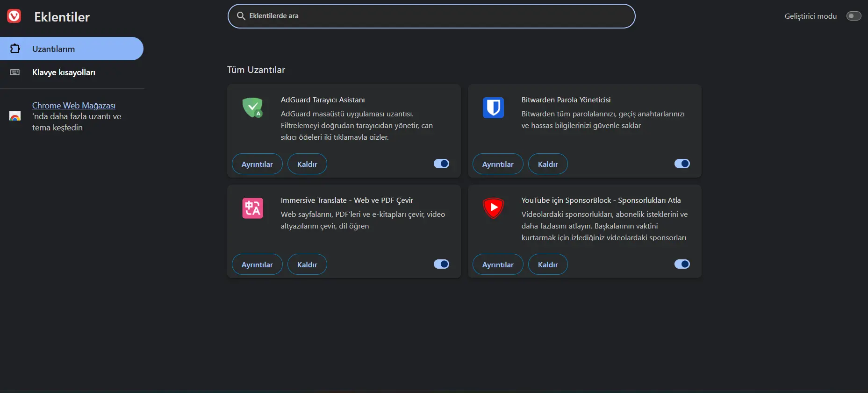Click the Tüm Uzantılar heading
Viewport: 868px width, 393px height.
tap(256, 70)
